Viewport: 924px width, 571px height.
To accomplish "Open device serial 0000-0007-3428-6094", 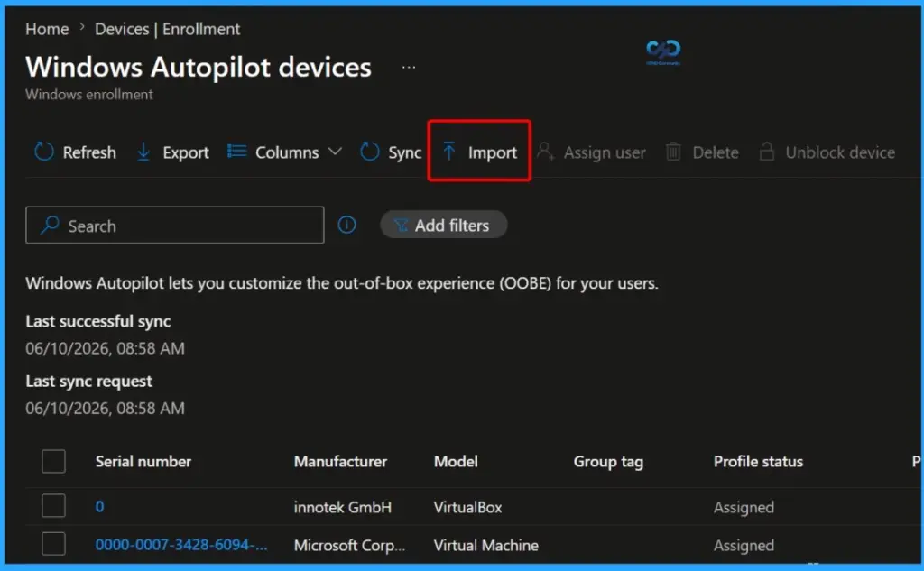I will click(181, 545).
